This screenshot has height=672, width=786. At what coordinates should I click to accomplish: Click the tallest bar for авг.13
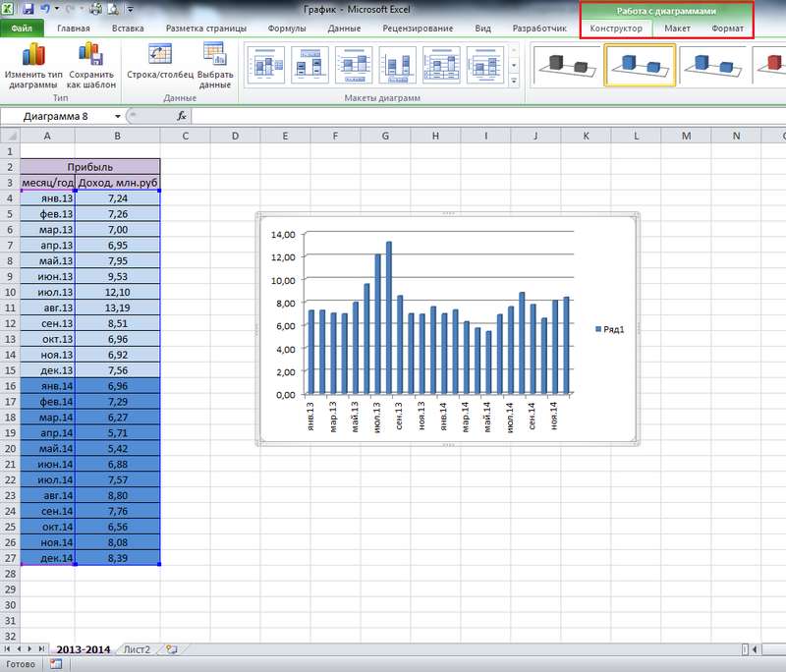pyautogui.click(x=389, y=317)
